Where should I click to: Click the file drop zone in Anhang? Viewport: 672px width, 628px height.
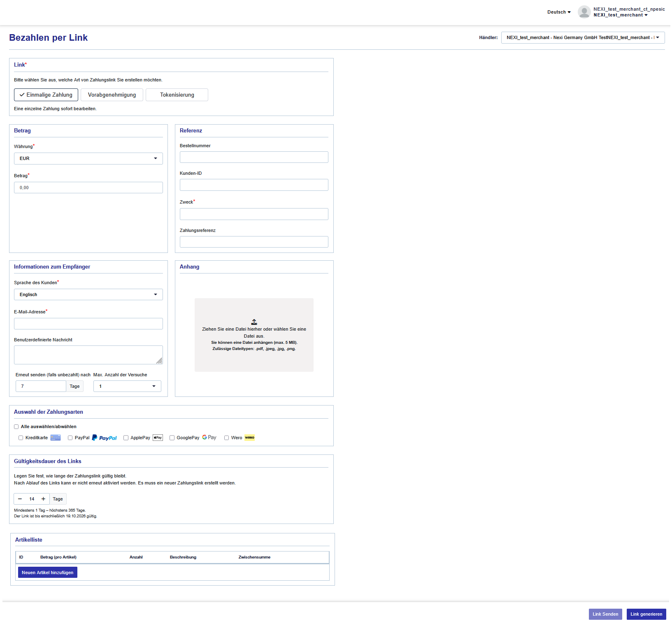point(254,335)
